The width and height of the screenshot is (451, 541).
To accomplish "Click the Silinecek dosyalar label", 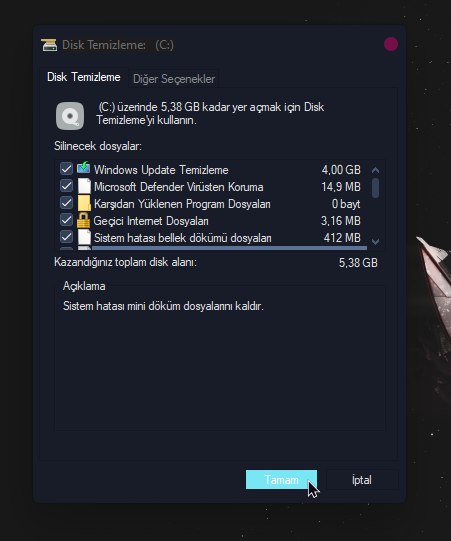I will point(98,146).
